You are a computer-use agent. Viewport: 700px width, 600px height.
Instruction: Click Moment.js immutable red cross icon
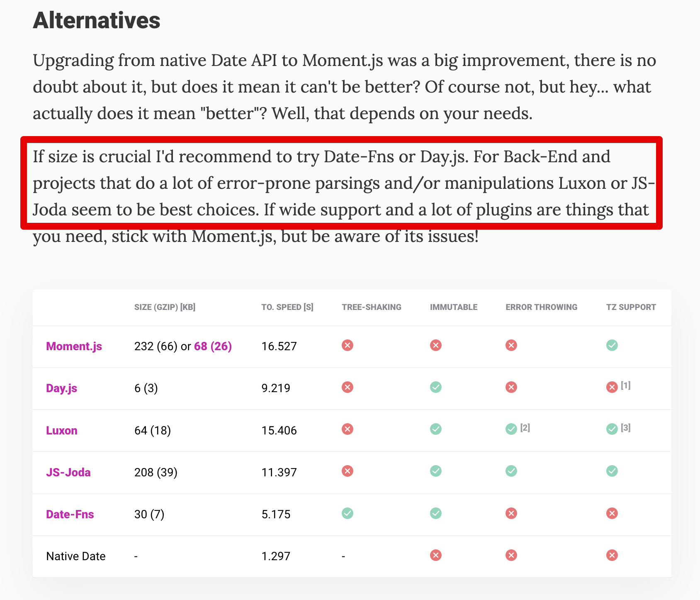coord(436,345)
